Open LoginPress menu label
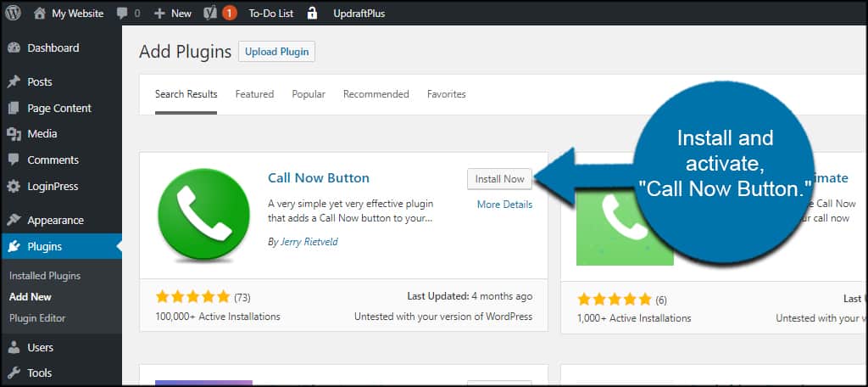 pyautogui.click(x=53, y=187)
